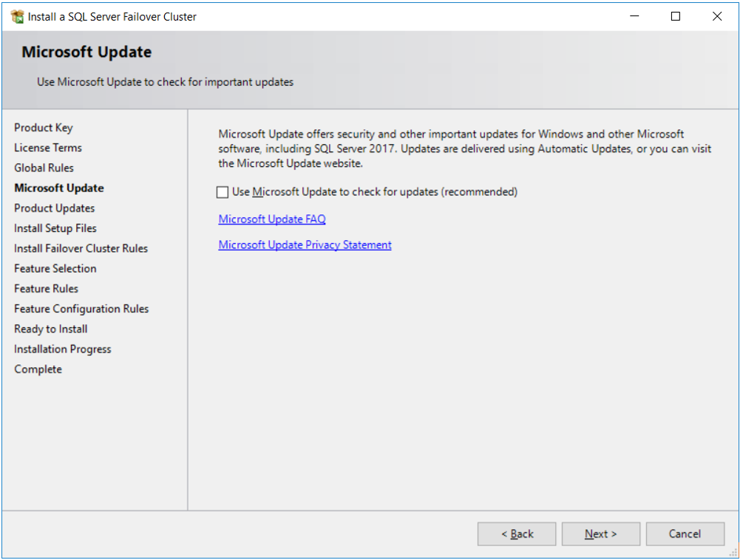This screenshot has height=560, width=743.
Task: Enable Use Microsoft Update to check for updates
Action: (223, 192)
